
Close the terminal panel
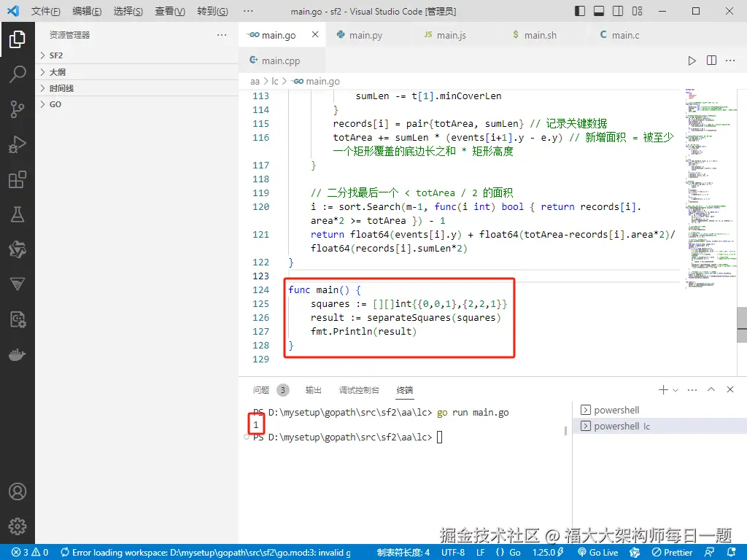(x=730, y=389)
